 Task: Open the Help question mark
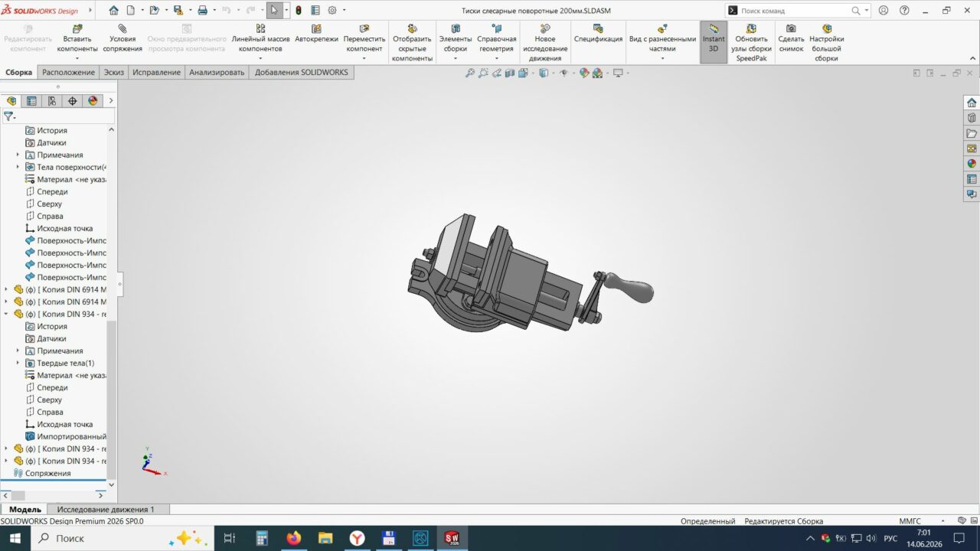pyautogui.click(x=905, y=11)
